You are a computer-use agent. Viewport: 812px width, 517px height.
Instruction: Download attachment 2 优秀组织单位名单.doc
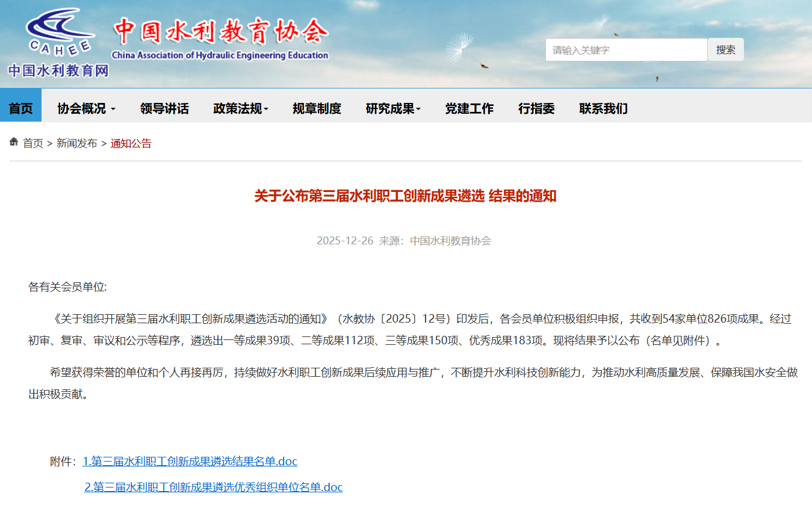click(x=213, y=488)
